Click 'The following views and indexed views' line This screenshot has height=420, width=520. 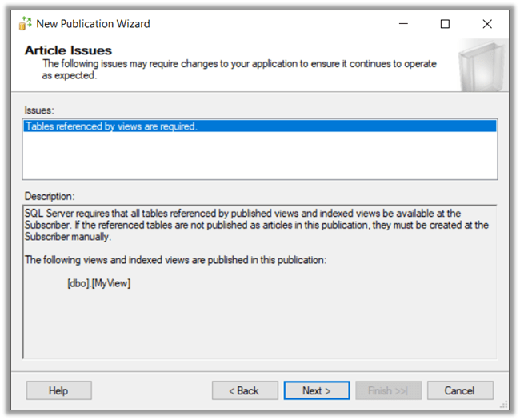point(176,260)
